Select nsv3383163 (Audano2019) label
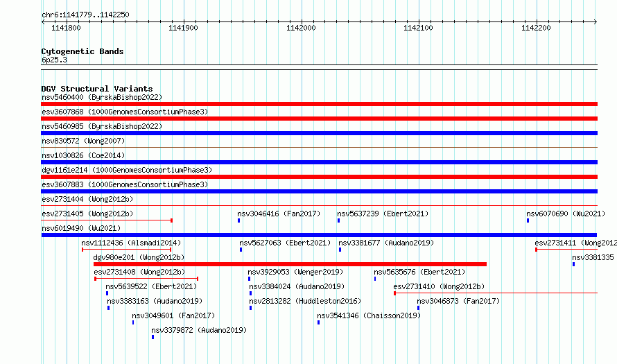The height and width of the screenshot is (364, 617). pos(155,301)
